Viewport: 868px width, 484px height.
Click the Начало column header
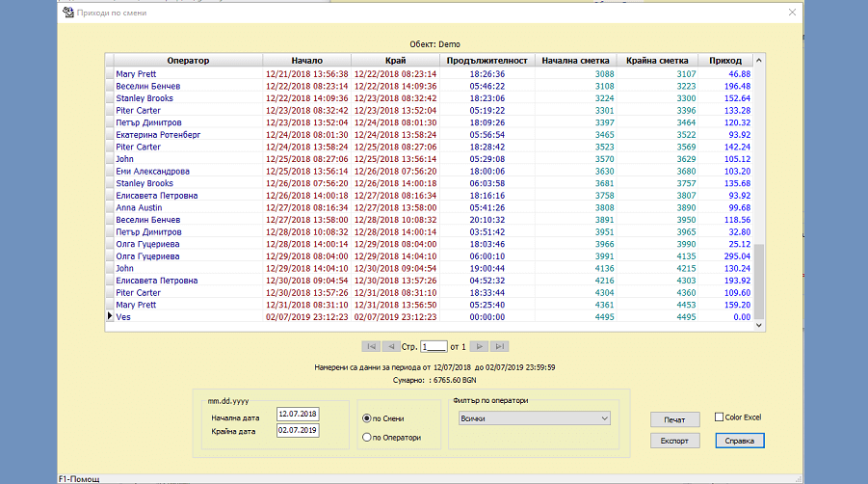click(306, 61)
